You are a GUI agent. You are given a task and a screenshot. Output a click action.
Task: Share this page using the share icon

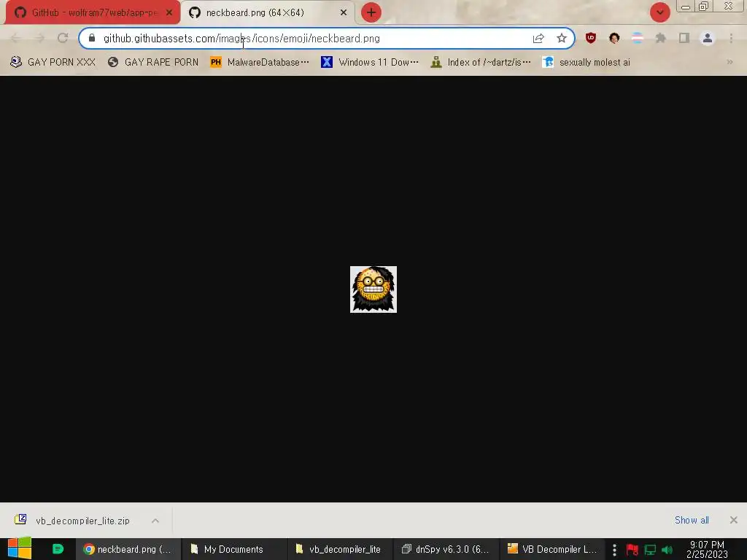(x=538, y=38)
